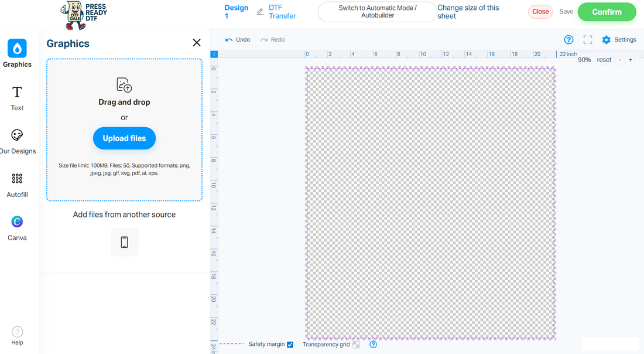Screen dimensions: 644x354
Task: Rename the design using the pencil edit icon
Action: tap(259, 11)
